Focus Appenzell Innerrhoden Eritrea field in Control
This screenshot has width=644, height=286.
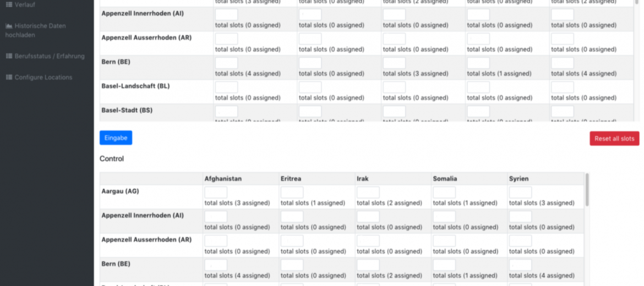click(292, 217)
